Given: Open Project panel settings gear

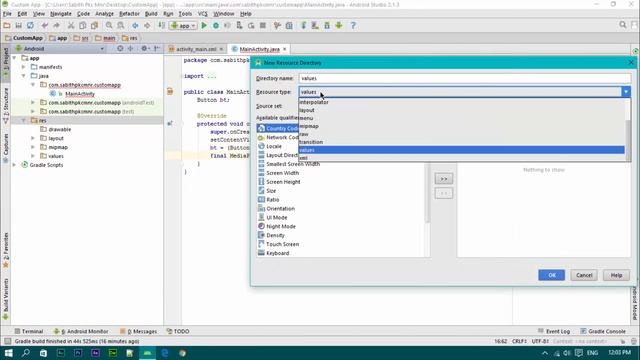Looking at the screenshot, I should click(144, 49).
